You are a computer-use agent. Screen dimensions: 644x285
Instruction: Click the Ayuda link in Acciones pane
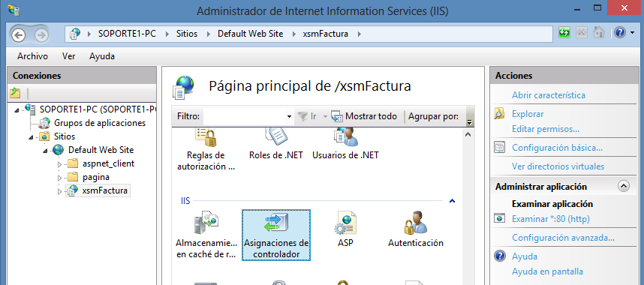tap(525, 256)
